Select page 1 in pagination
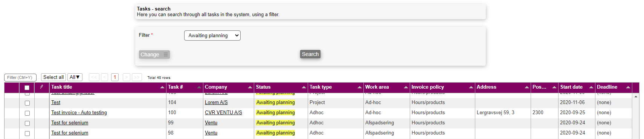The height and width of the screenshot is (139, 644). click(115, 77)
